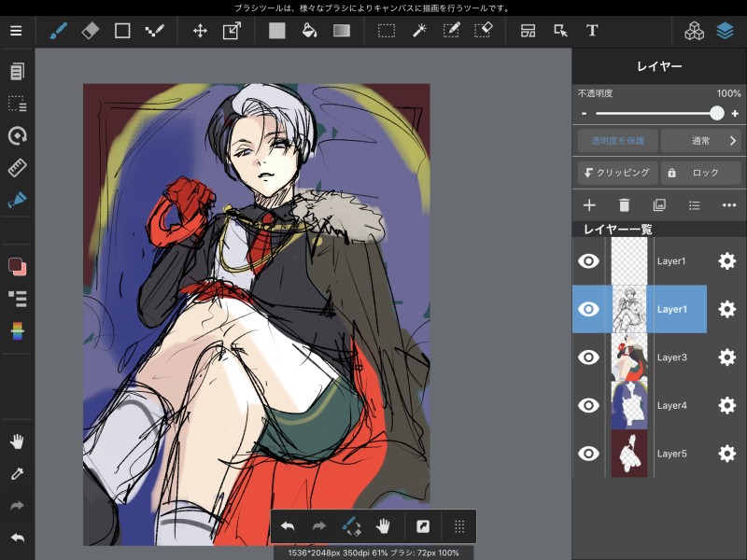Select the Layer3 thumbnail
747x560 pixels.
(629, 357)
